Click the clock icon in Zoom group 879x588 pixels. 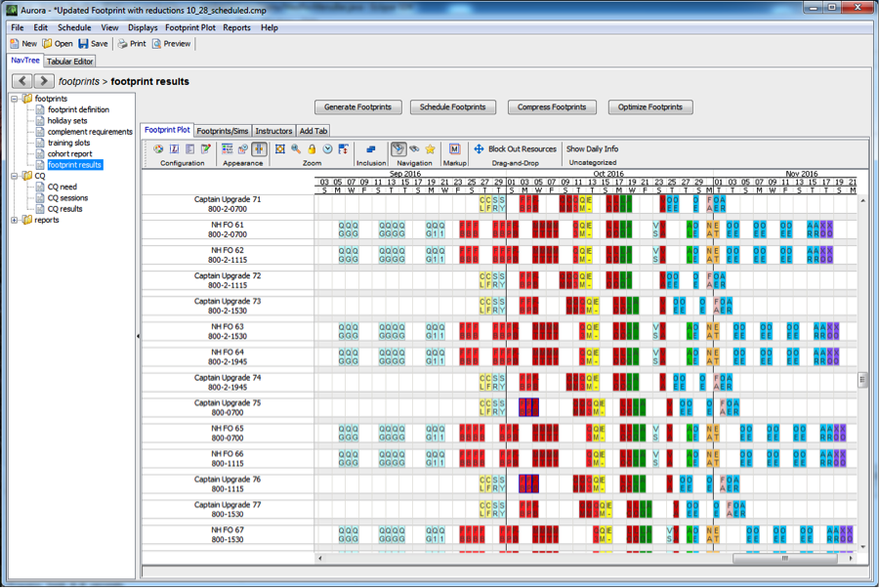pyautogui.click(x=328, y=149)
